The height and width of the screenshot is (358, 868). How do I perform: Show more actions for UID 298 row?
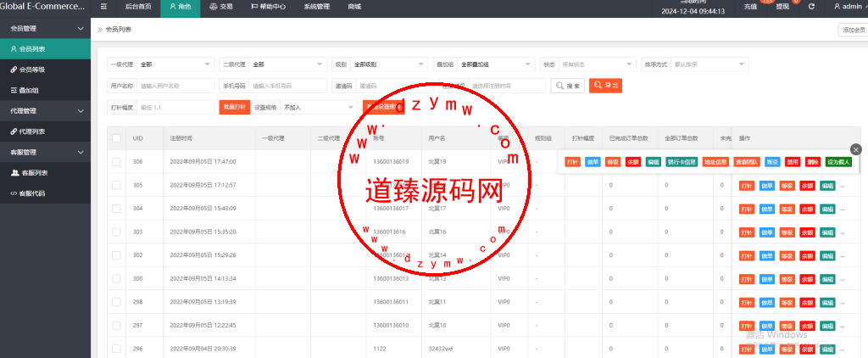point(843,303)
